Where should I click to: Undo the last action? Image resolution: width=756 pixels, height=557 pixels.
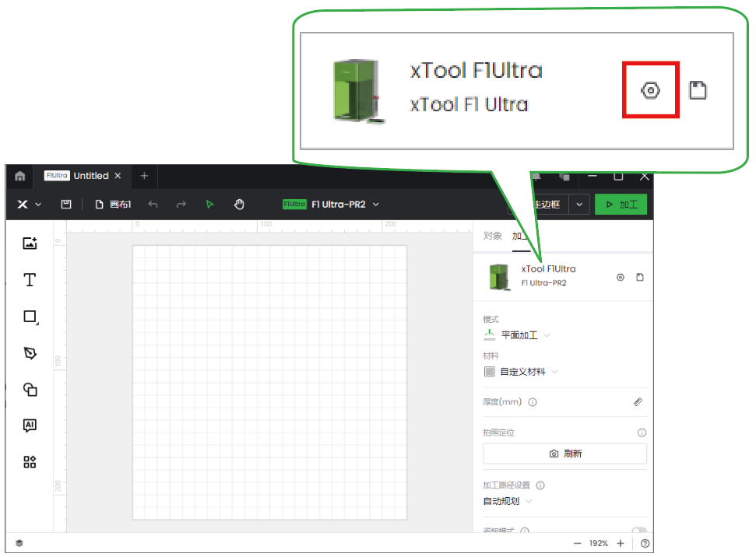tap(153, 205)
